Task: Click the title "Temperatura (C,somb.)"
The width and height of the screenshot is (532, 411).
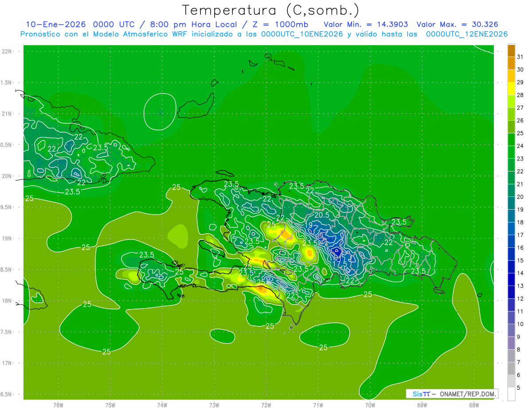Action: click(x=270, y=10)
